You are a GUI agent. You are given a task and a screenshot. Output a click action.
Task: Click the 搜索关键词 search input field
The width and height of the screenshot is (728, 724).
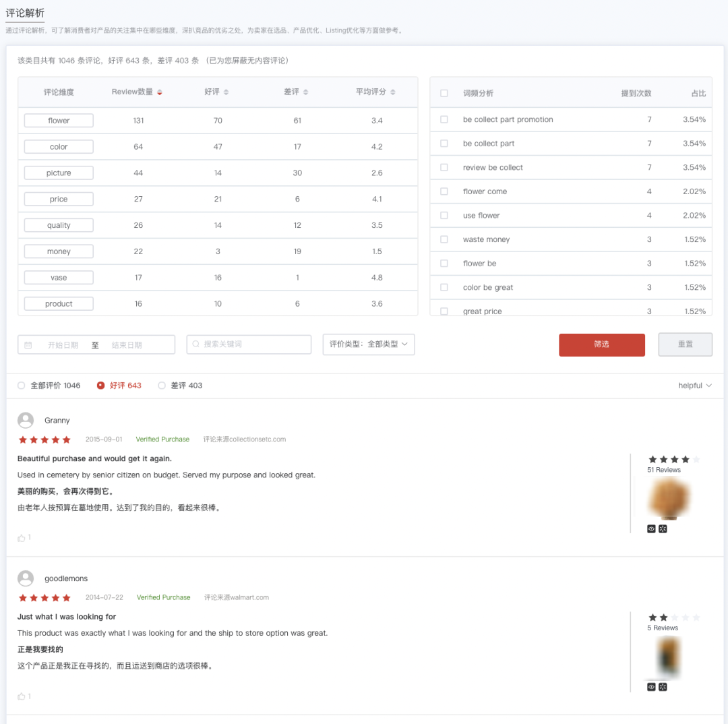pyautogui.click(x=249, y=344)
